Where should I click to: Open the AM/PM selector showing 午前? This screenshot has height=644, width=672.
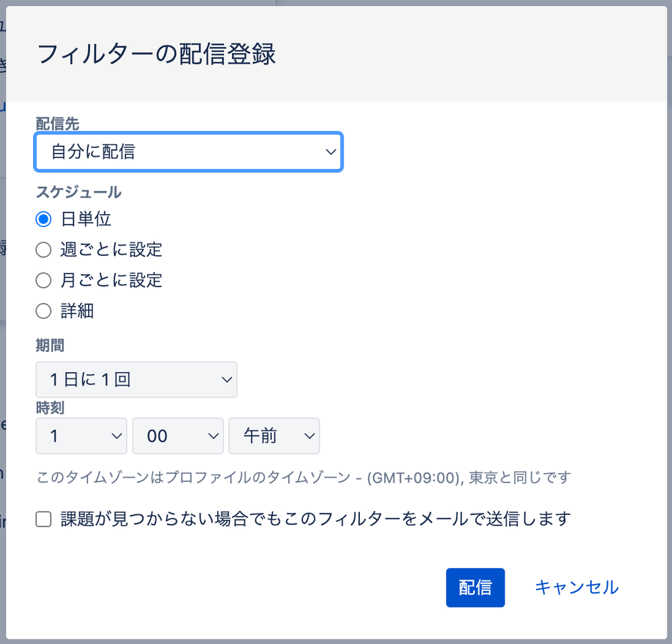point(274,436)
